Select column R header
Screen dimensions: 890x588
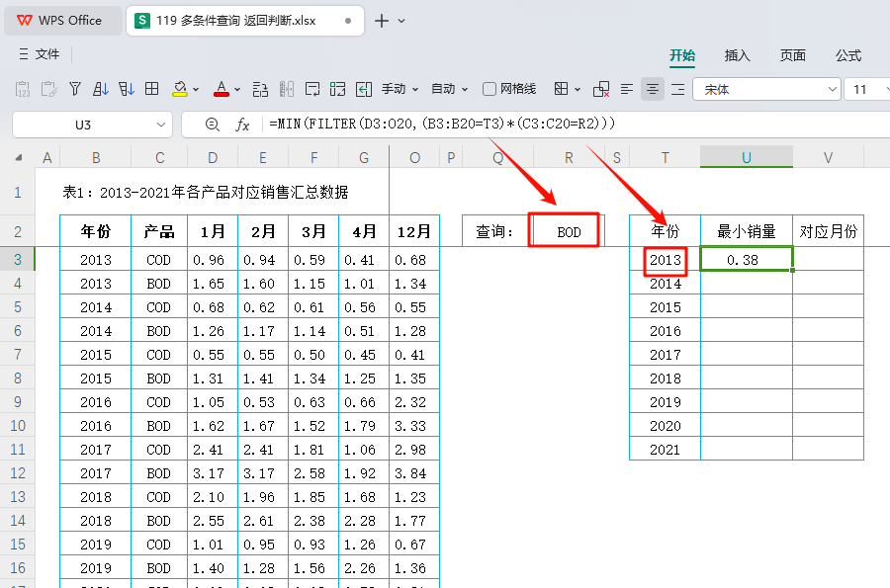click(569, 157)
